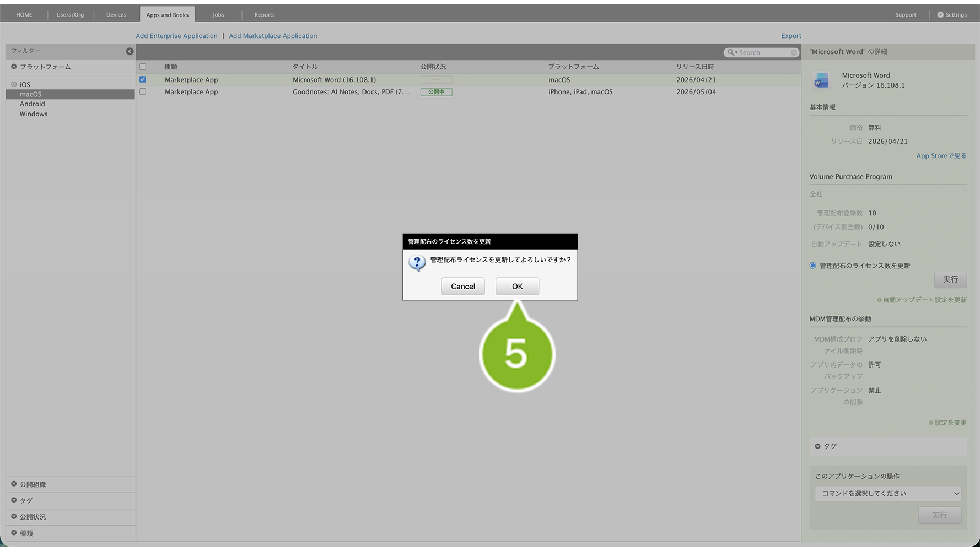
Task: Select 管理配布のライセンス数を更新 radio button
Action: coord(812,266)
